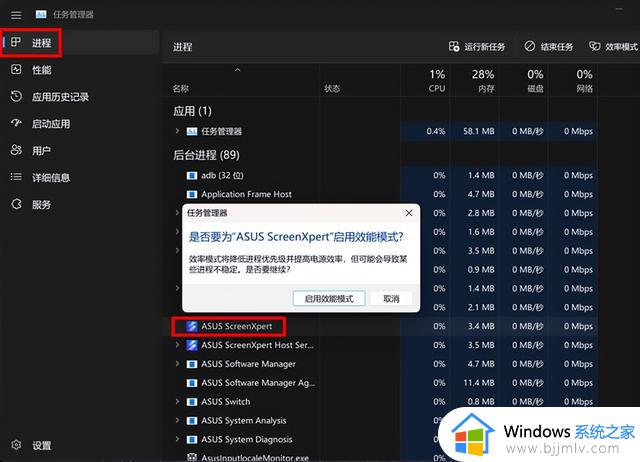Click the Task Manager app icon in title bar
The height and width of the screenshot is (462, 640).
tap(41, 15)
